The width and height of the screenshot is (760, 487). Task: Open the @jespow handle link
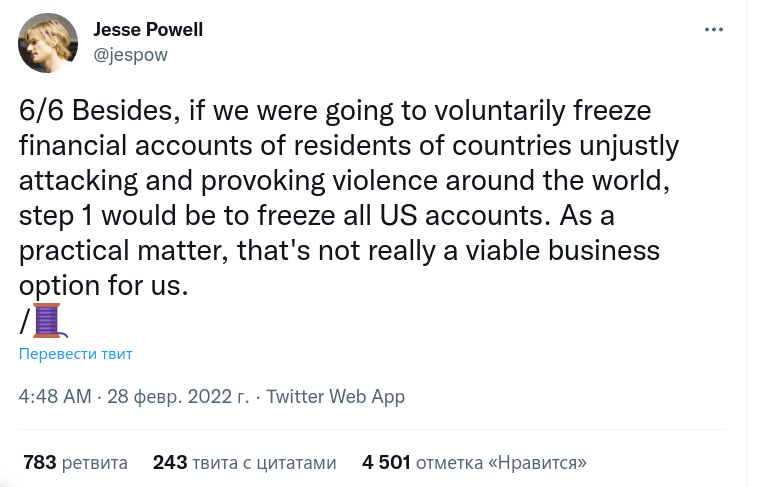click(130, 55)
